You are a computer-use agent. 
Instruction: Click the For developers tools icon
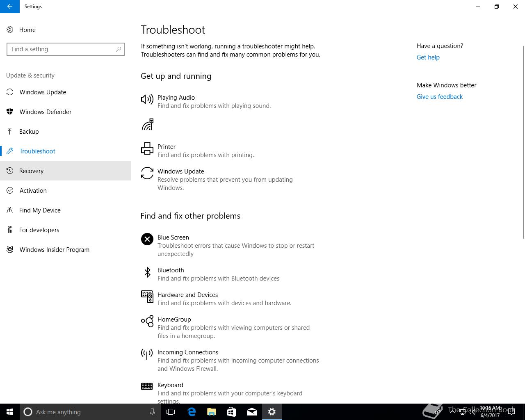10,230
